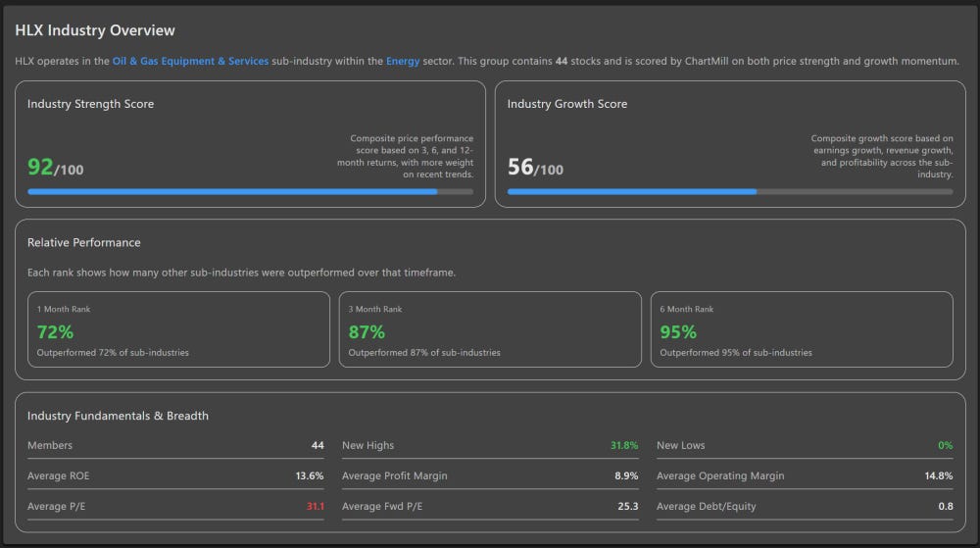Click the Industry Strength Score progress bar

pyautogui.click(x=250, y=192)
